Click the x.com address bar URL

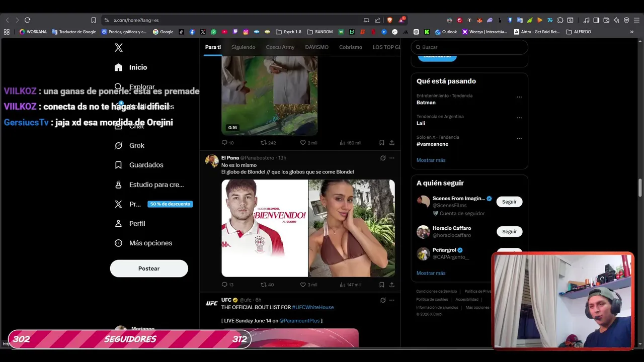[x=136, y=20]
